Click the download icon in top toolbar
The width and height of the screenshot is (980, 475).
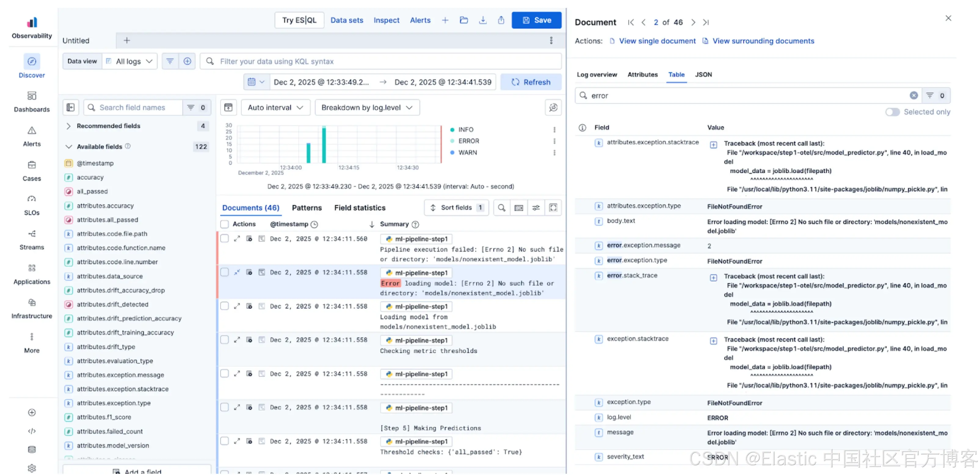[482, 20]
